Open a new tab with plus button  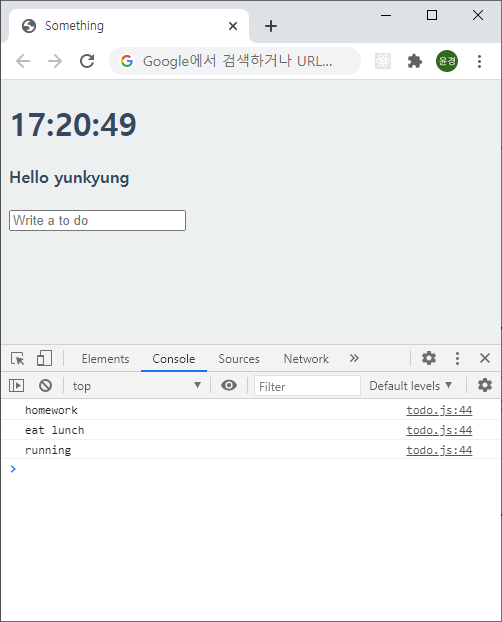point(271,26)
